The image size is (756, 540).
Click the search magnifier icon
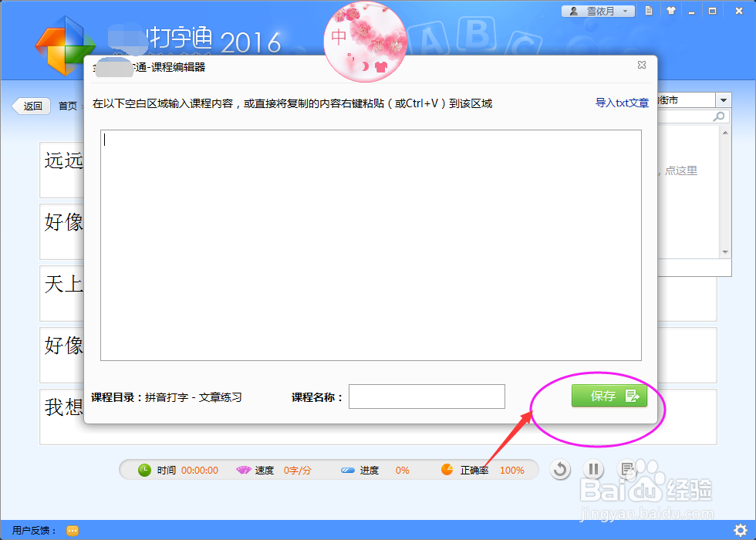point(717,116)
